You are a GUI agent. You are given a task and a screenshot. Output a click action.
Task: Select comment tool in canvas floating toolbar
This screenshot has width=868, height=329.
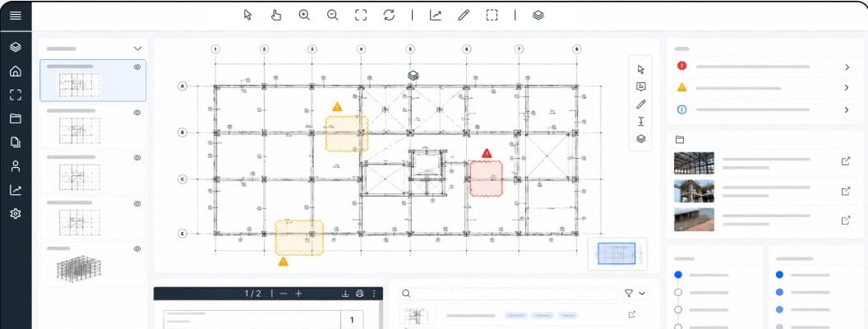point(641,87)
